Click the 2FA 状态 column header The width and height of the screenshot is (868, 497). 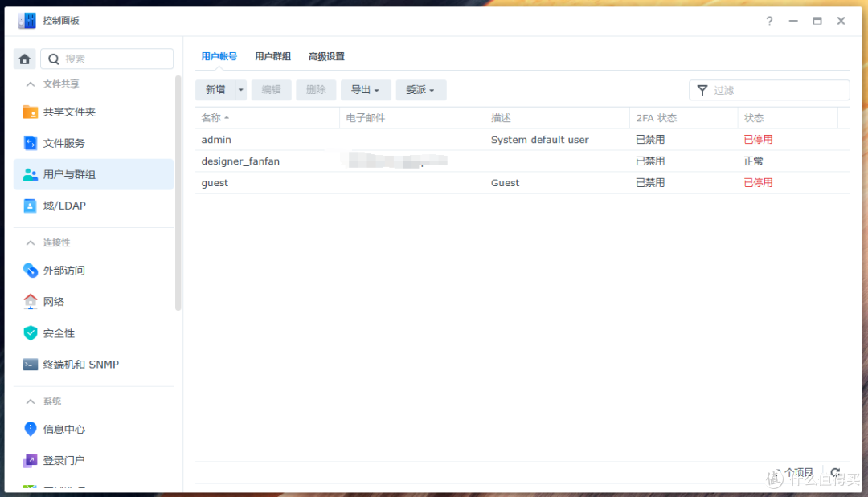[683, 118]
